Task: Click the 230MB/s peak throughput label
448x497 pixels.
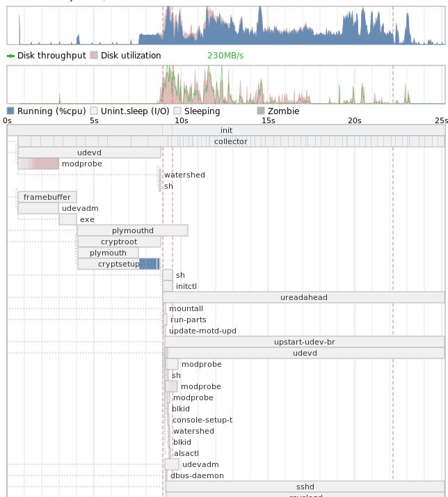Action: [225, 56]
